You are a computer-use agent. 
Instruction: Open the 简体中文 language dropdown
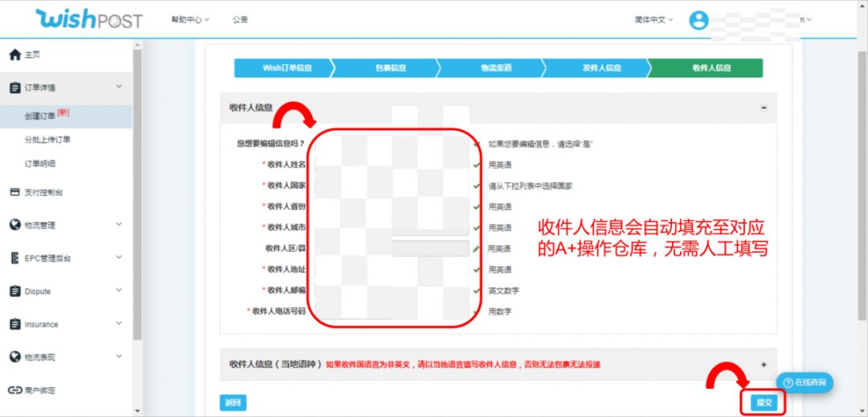(x=653, y=19)
